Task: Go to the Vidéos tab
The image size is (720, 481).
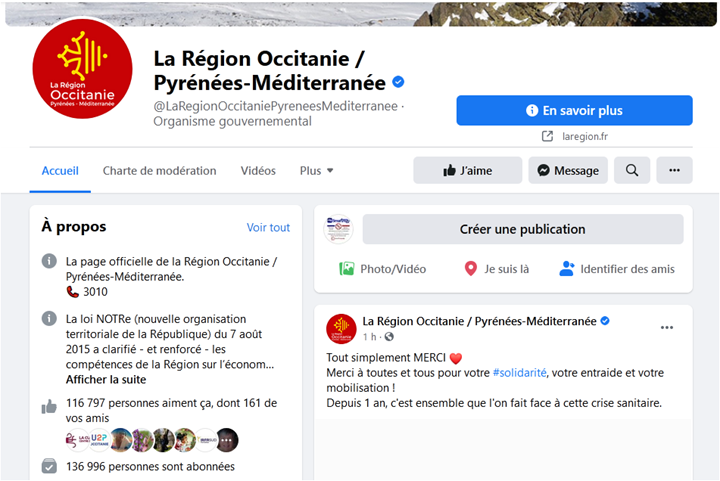Action: click(258, 171)
